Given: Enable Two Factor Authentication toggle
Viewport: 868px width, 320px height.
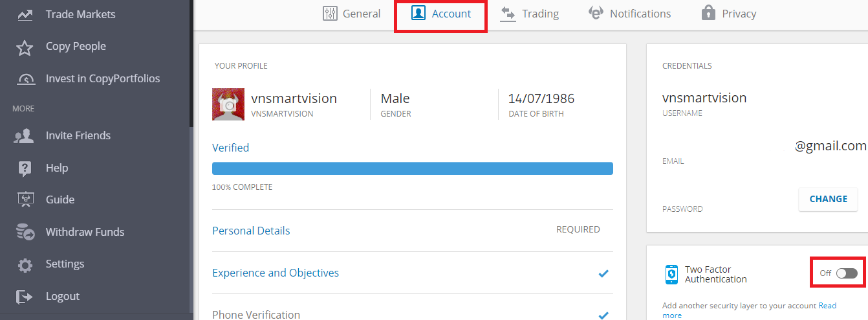Looking at the screenshot, I should (847, 273).
